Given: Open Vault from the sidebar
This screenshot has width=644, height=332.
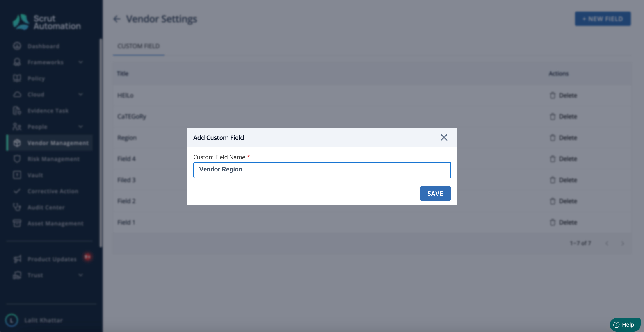Looking at the screenshot, I should pos(35,175).
